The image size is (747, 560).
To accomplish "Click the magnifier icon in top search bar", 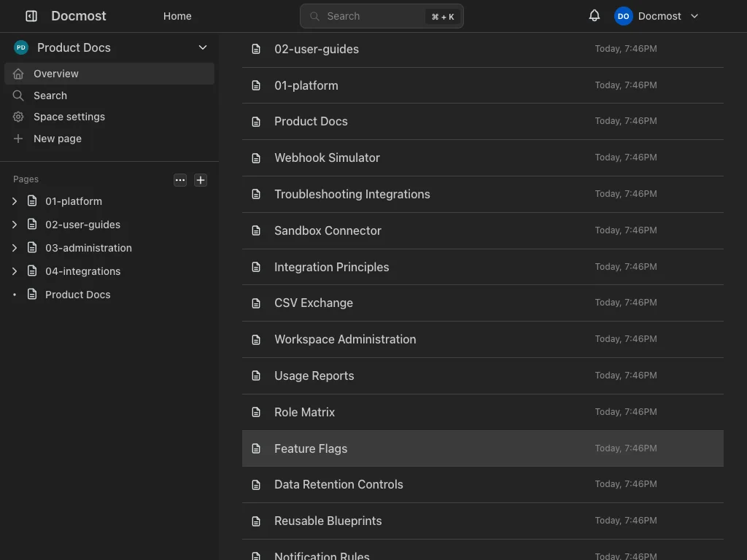I will click(314, 16).
